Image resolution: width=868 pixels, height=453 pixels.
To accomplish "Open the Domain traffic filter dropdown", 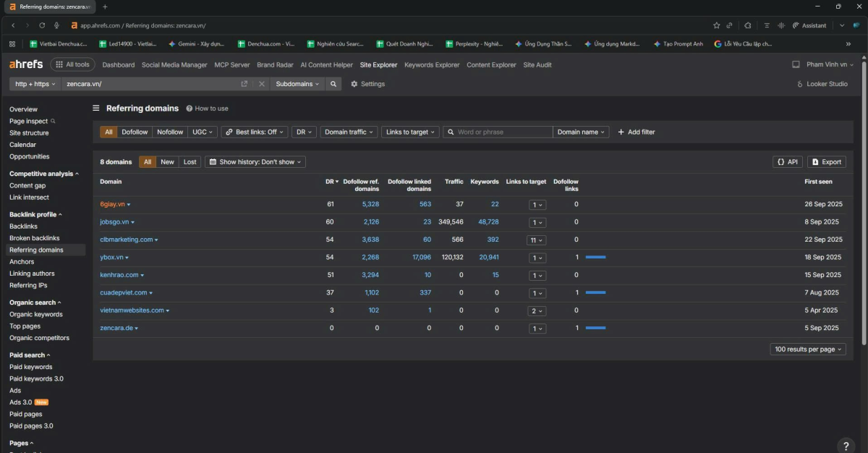I will click(349, 132).
